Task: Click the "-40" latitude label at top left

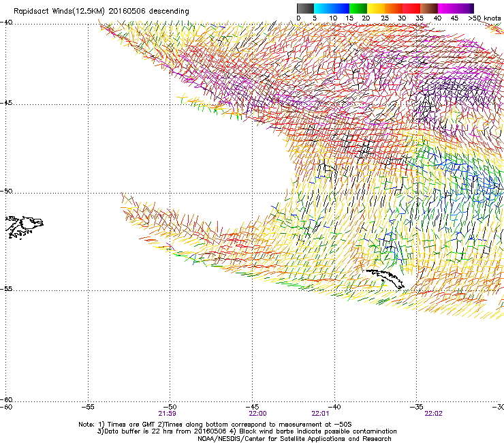Action: click(6, 22)
